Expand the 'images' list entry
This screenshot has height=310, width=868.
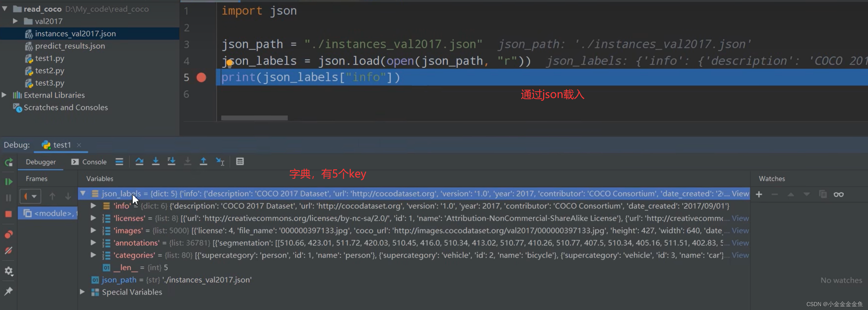point(93,231)
